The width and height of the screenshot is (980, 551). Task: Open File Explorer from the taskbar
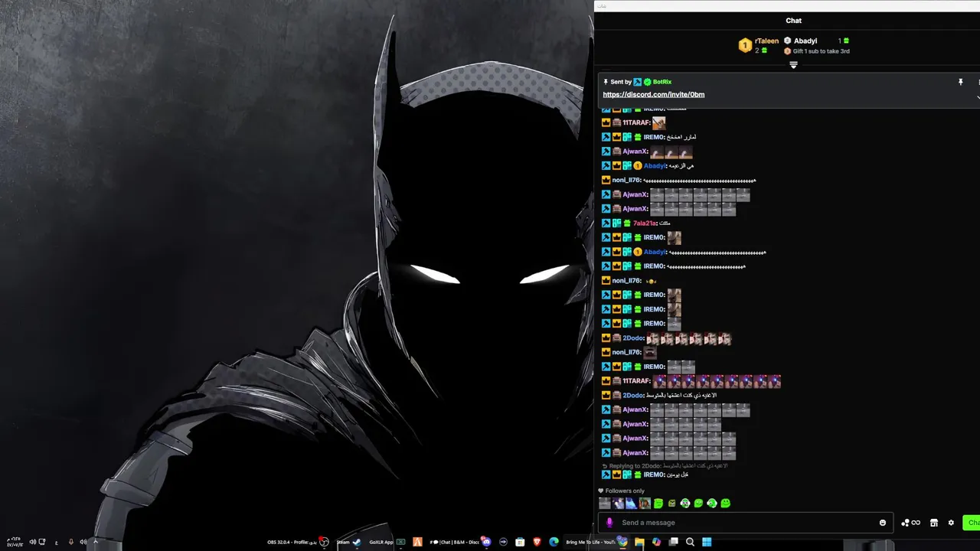tap(639, 542)
